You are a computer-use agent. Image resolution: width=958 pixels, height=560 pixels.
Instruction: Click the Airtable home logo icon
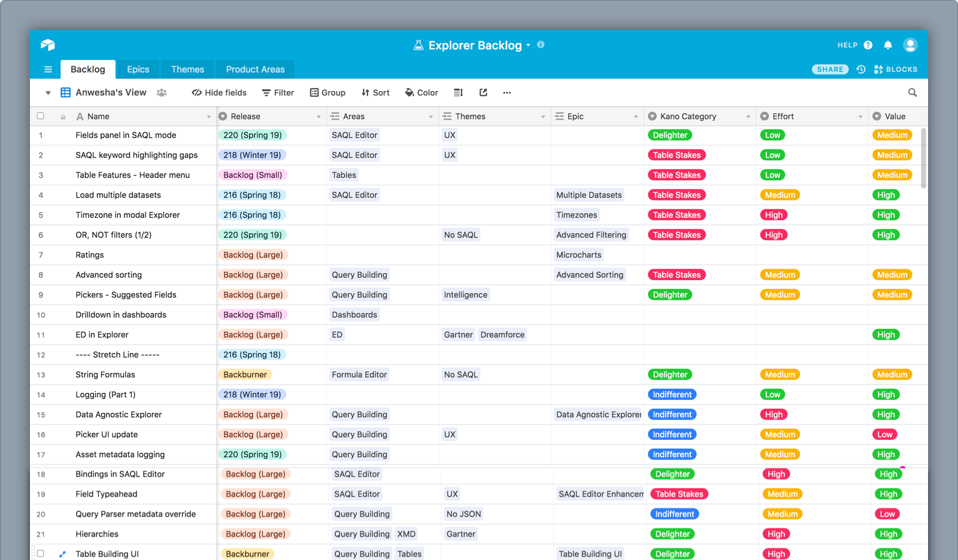coord(48,45)
